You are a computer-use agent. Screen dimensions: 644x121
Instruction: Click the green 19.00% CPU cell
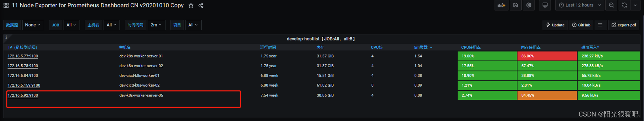click(x=487, y=56)
